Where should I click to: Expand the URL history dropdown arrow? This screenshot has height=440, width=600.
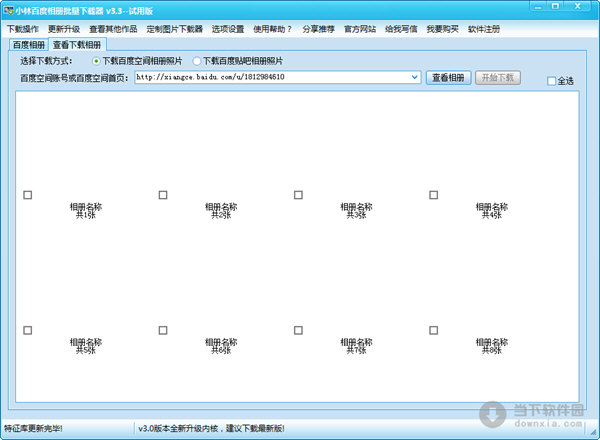pyautogui.click(x=415, y=77)
